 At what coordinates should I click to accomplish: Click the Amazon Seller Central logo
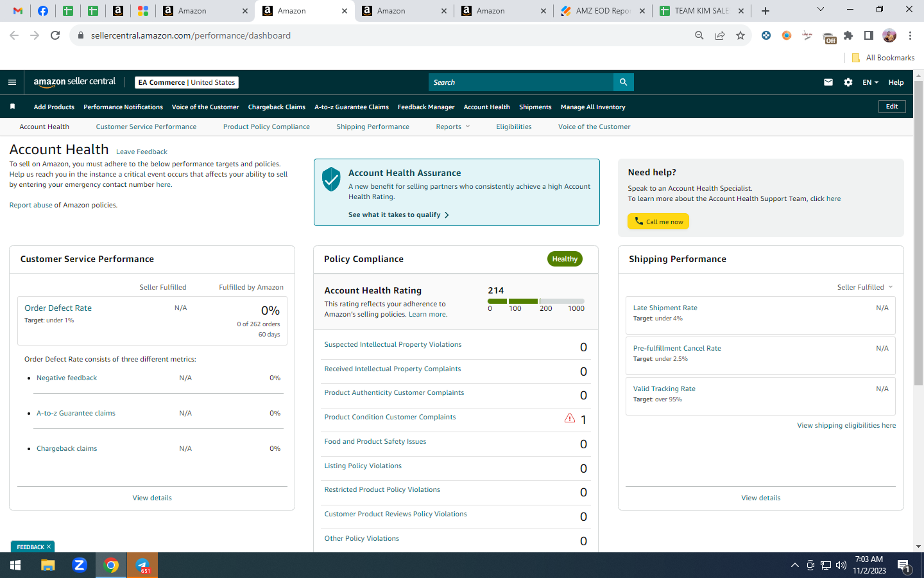[x=74, y=82]
